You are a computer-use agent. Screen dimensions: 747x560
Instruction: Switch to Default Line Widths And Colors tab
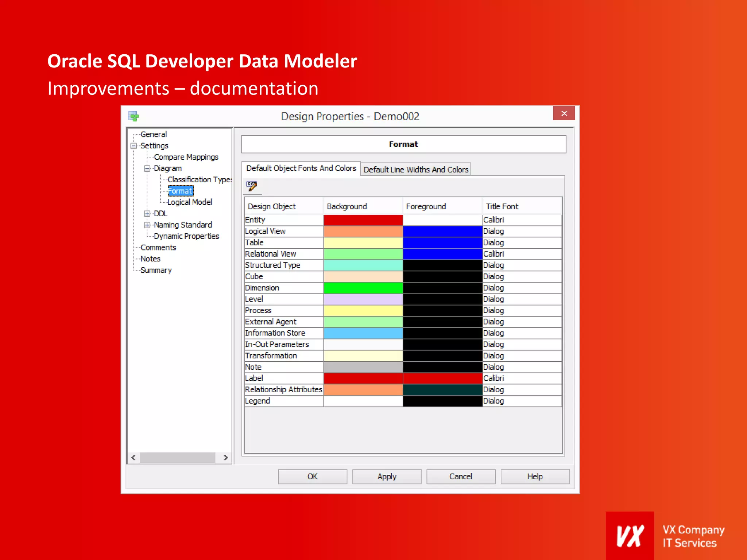pos(416,170)
